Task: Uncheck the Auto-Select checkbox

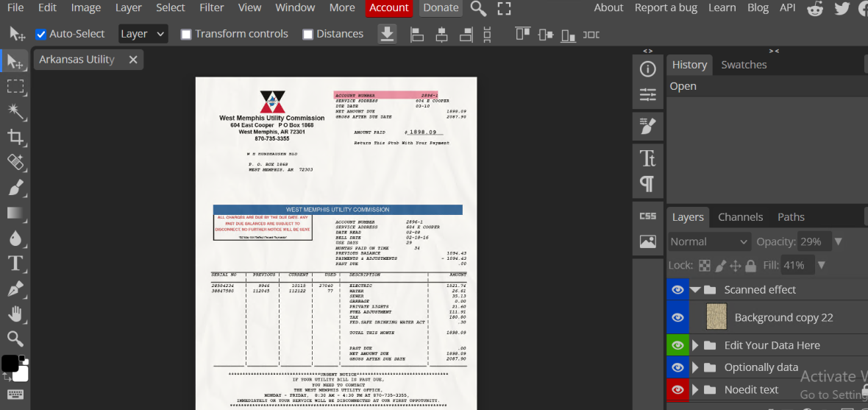Action: [x=40, y=35]
